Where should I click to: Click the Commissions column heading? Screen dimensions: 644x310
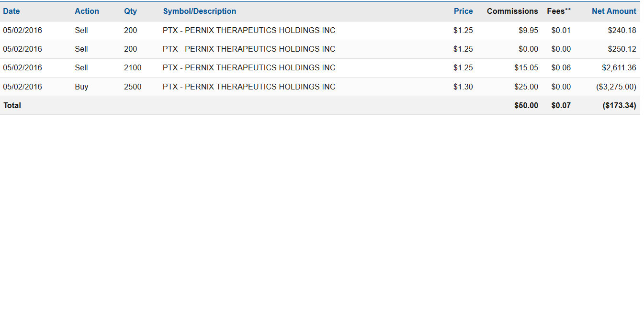tap(512, 11)
